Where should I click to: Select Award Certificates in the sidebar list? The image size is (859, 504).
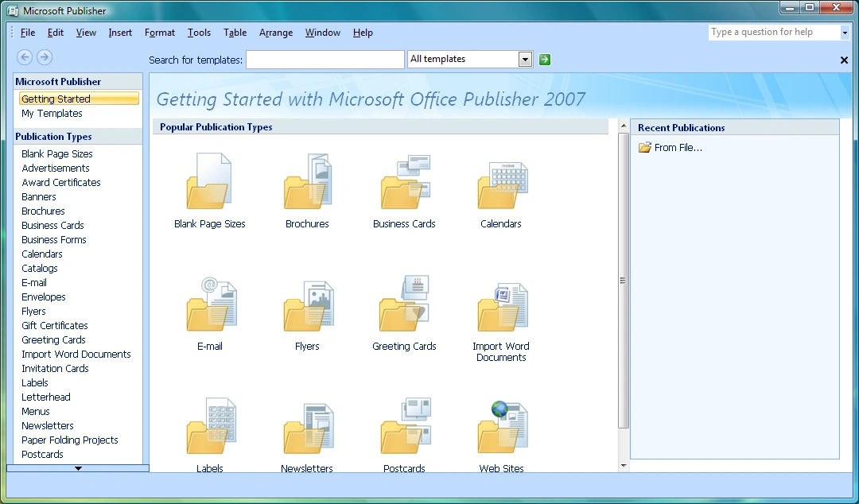pos(61,182)
